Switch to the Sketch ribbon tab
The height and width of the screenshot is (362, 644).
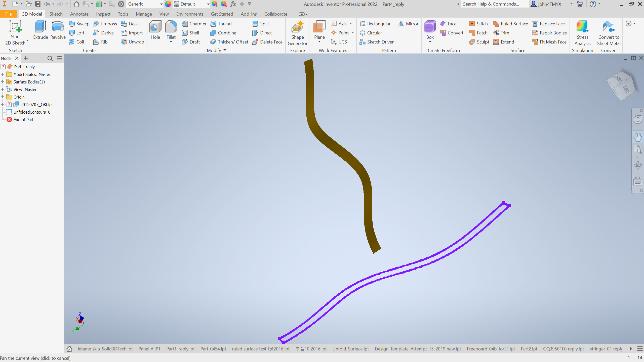56,14
